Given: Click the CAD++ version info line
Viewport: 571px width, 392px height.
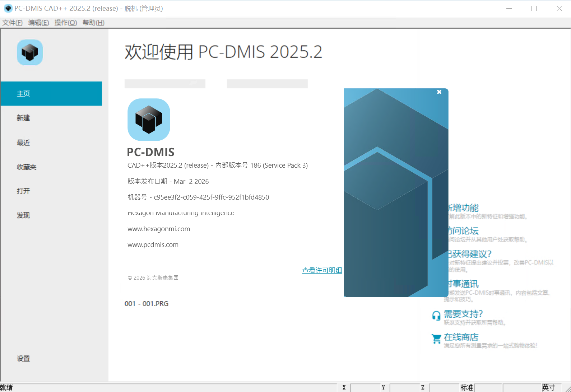Looking at the screenshot, I should click(x=218, y=165).
